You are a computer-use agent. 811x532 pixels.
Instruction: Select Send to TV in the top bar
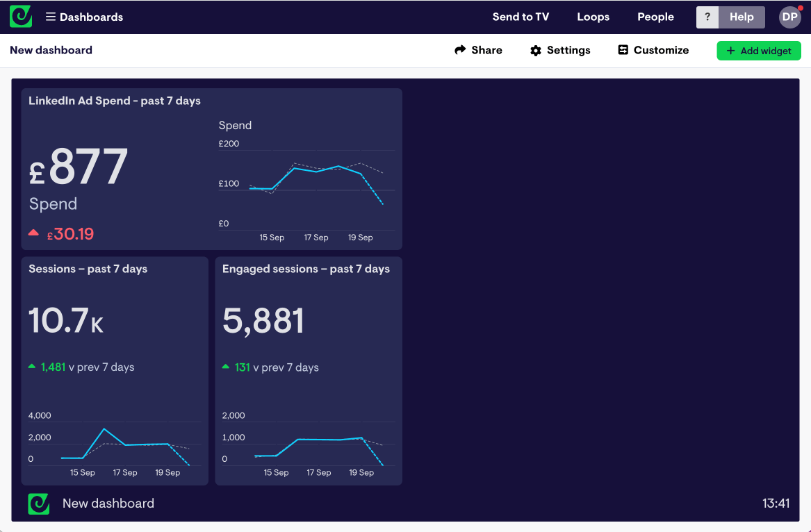tap(521, 17)
